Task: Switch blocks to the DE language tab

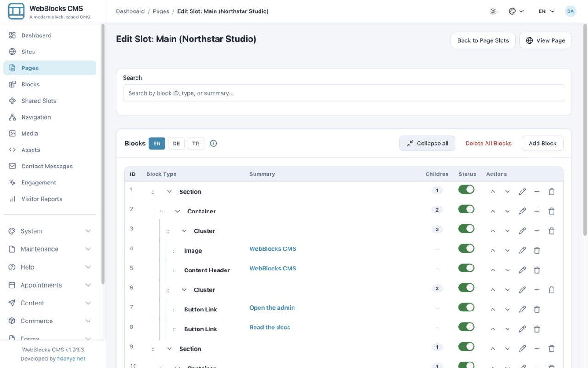Action: click(176, 144)
